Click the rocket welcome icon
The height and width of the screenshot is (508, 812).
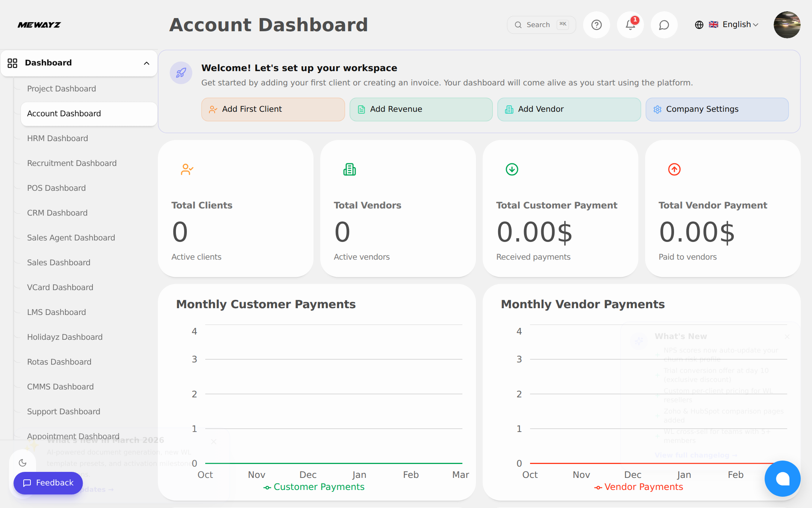click(x=181, y=73)
